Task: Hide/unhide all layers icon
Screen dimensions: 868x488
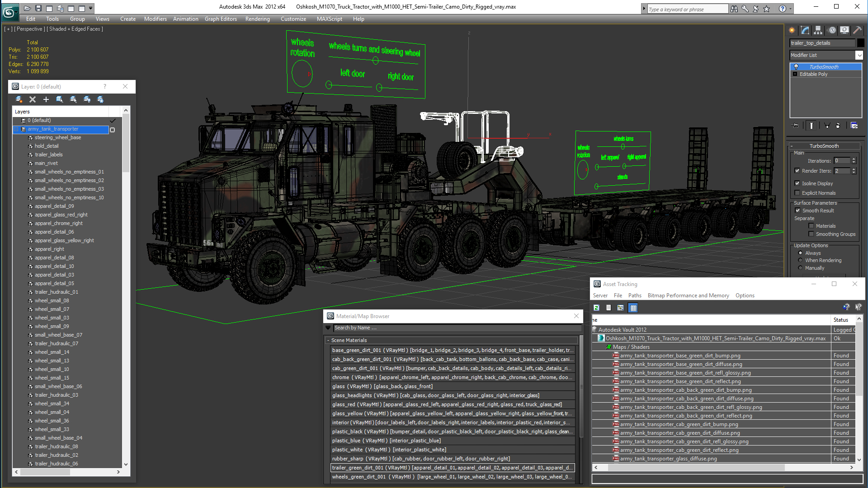Action: [x=87, y=99]
